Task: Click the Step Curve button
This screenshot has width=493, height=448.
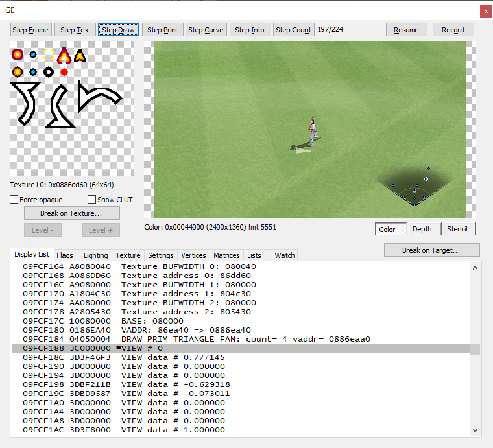Action: tap(206, 30)
